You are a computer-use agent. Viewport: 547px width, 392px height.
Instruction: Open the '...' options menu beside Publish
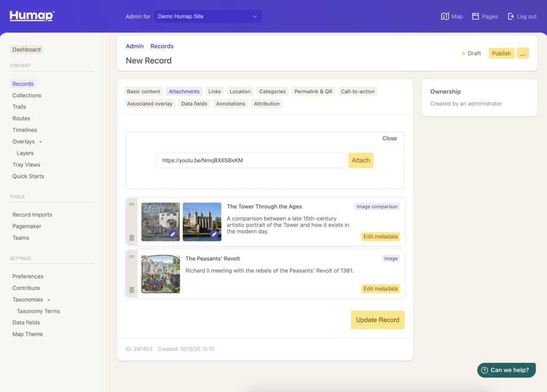pos(522,53)
